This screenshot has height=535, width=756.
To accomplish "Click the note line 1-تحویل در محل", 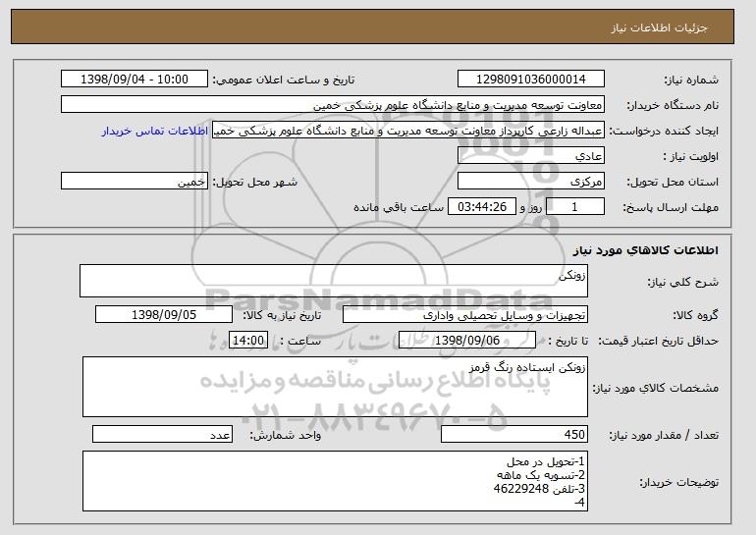I will point(546,461).
